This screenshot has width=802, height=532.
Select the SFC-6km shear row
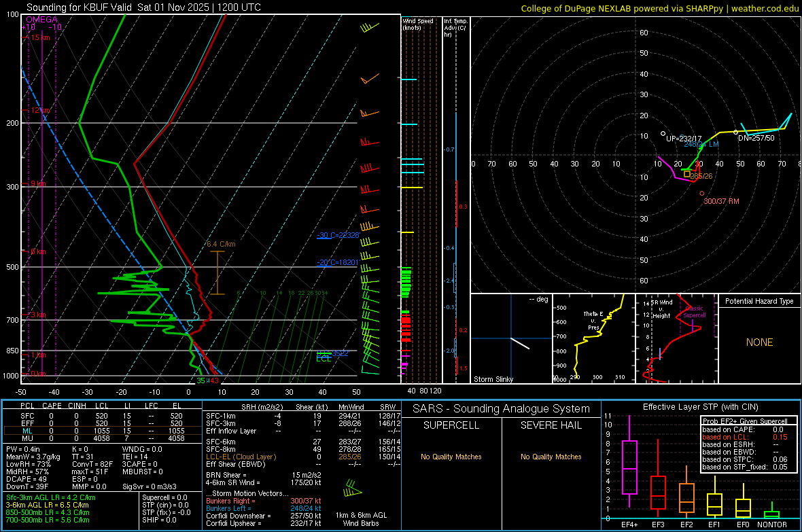(303, 442)
